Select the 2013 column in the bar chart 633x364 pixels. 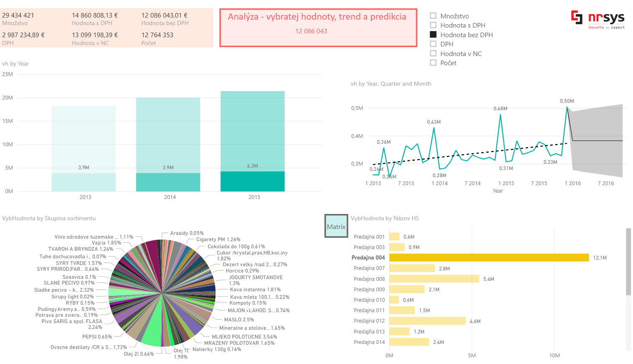pos(84,142)
